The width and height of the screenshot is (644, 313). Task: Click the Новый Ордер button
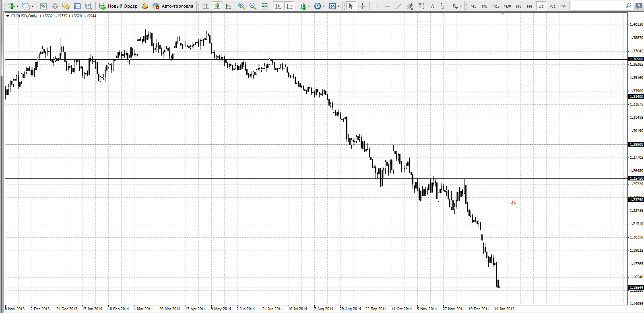(119, 6)
